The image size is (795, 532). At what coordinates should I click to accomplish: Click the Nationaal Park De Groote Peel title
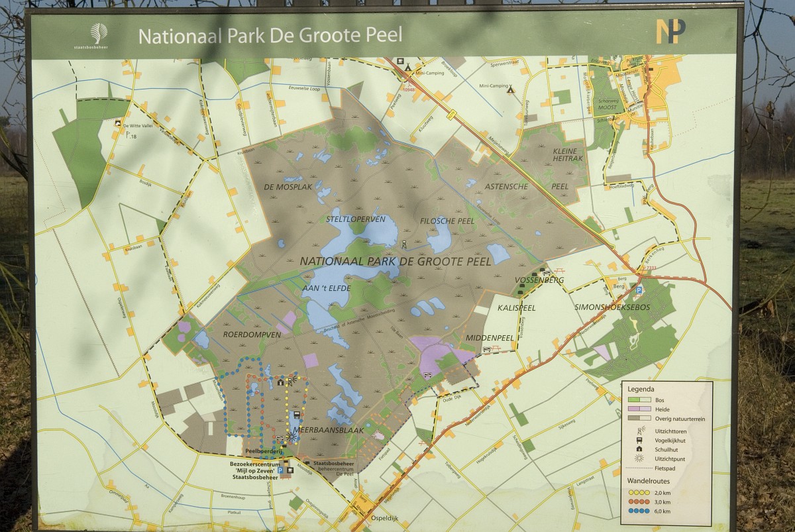(x=270, y=35)
